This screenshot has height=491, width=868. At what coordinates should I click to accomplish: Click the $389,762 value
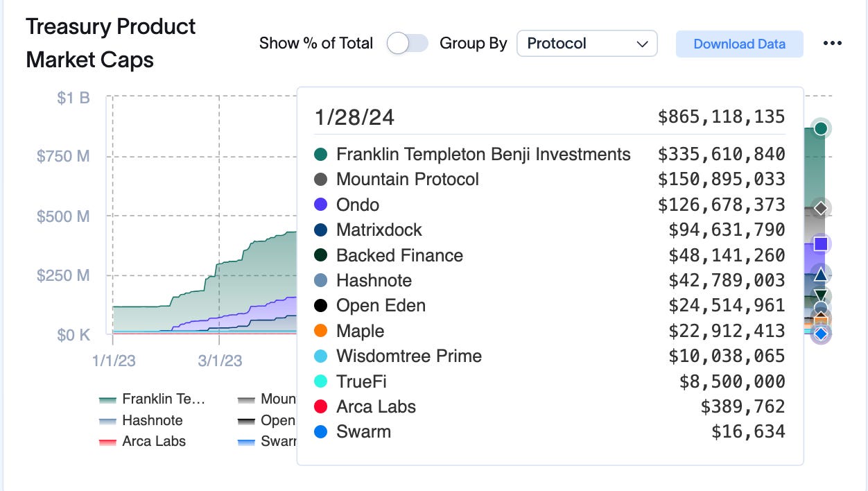(x=743, y=406)
